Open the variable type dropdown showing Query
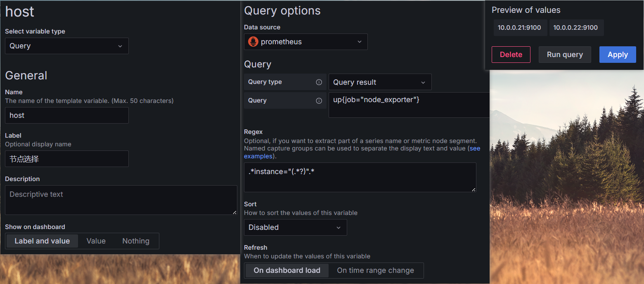The image size is (644, 284). point(66,46)
